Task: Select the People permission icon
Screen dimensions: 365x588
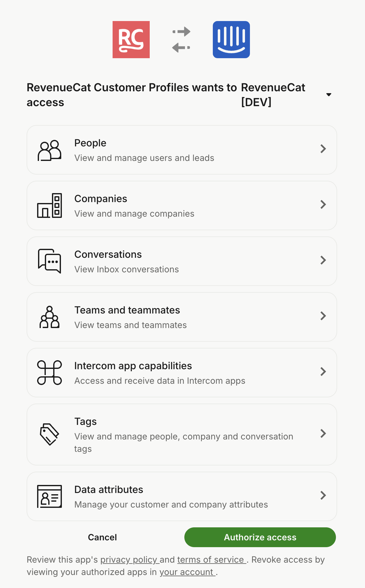Action: [x=49, y=150]
